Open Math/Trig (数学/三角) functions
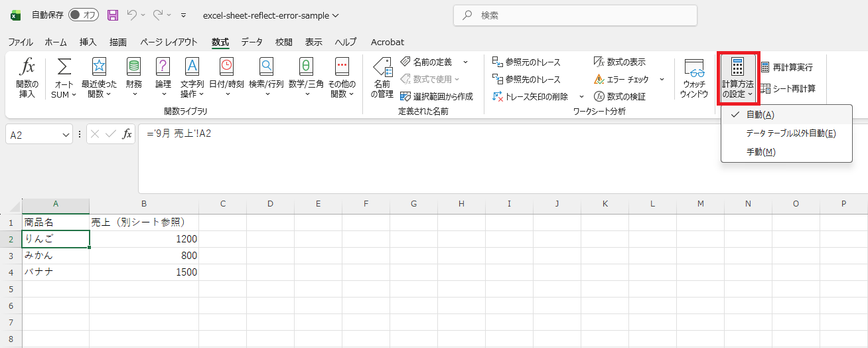Screen dimensions: 868x348 pyautogui.click(x=306, y=78)
